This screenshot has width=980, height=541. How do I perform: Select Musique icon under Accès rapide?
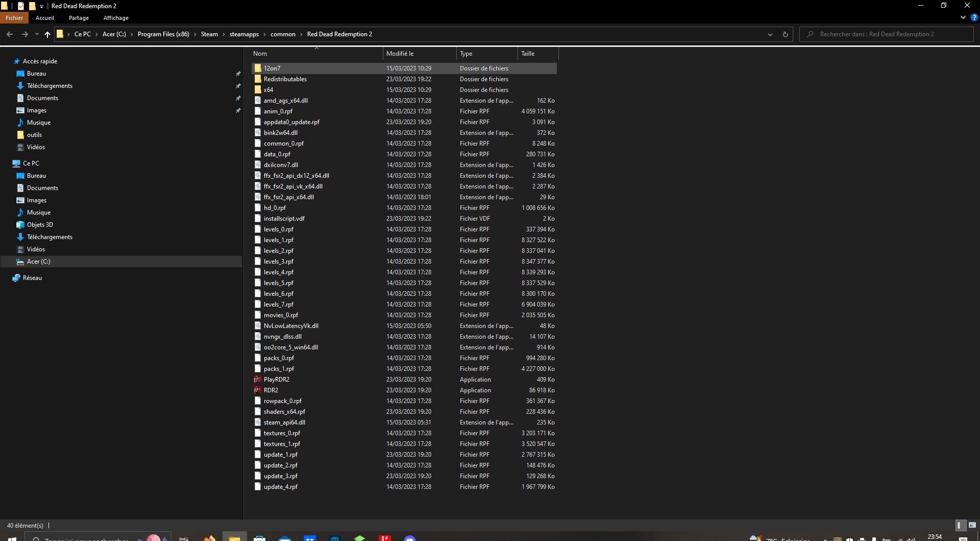point(20,123)
